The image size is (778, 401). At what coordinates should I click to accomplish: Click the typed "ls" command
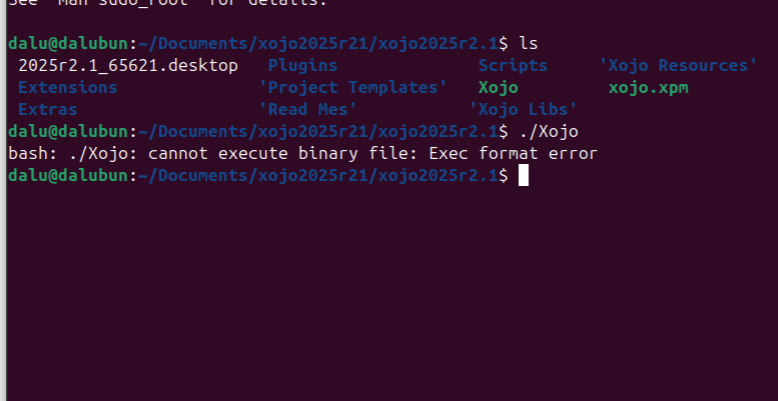[x=529, y=44]
